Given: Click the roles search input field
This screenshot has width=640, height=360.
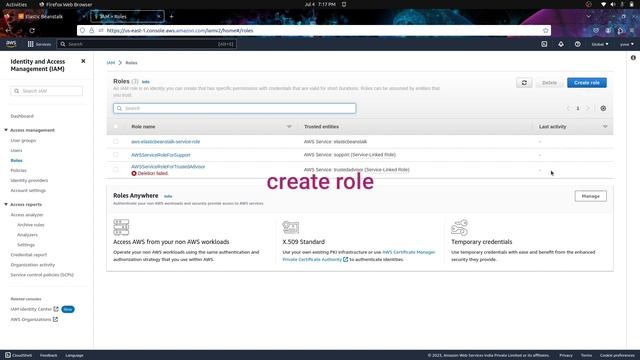Looking at the screenshot, I should [235, 109].
